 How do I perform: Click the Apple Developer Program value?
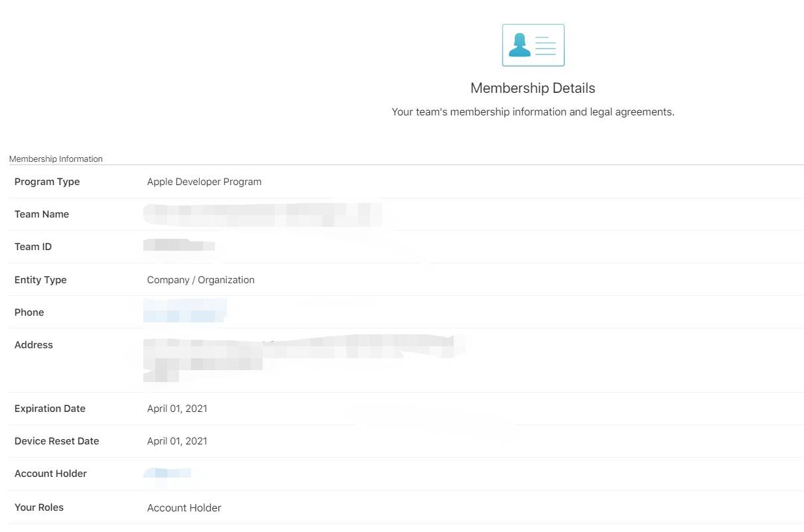coord(204,182)
